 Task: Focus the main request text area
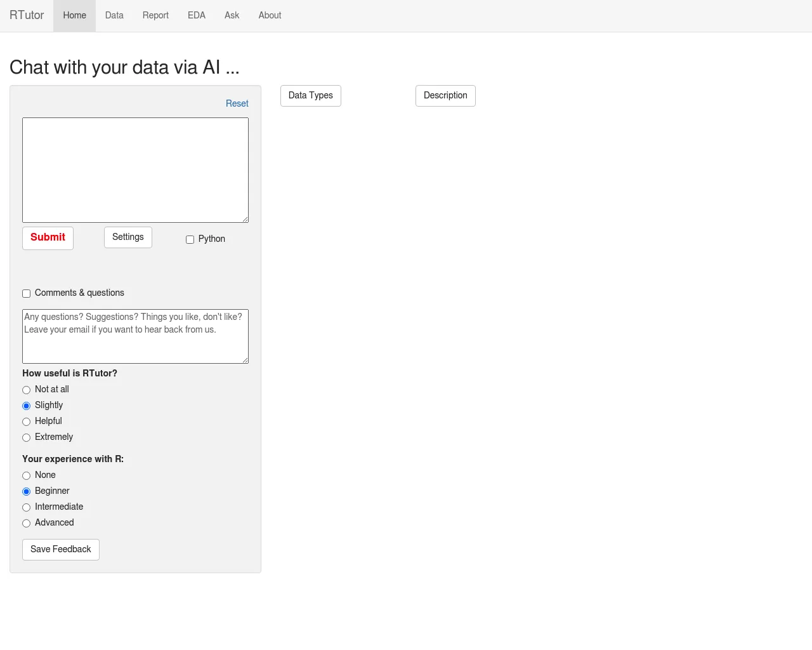click(x=135, y=170)
